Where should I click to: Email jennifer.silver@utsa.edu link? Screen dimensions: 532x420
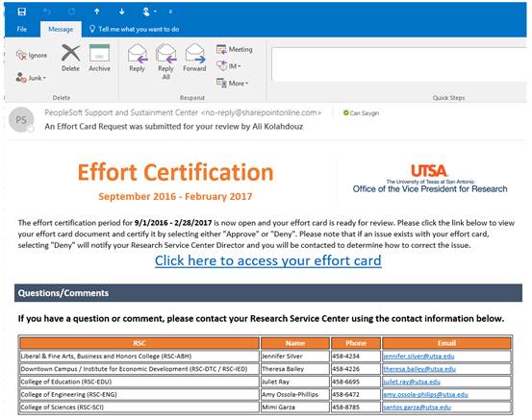tap(418, 357)
